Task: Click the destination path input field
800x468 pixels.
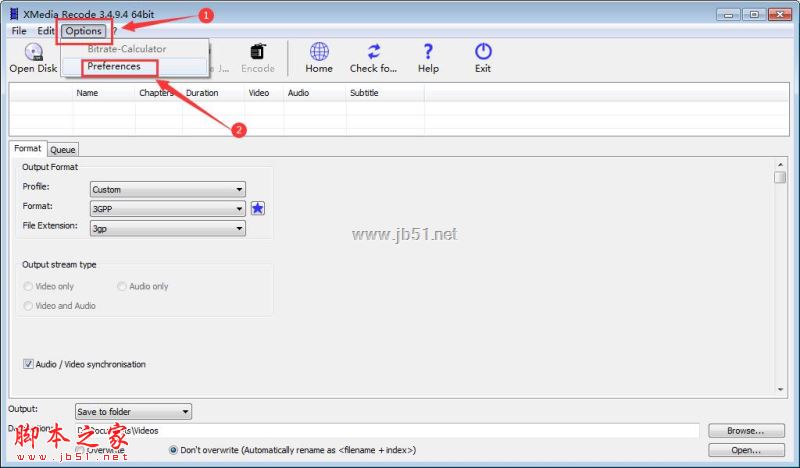Action: click(387, 431)
